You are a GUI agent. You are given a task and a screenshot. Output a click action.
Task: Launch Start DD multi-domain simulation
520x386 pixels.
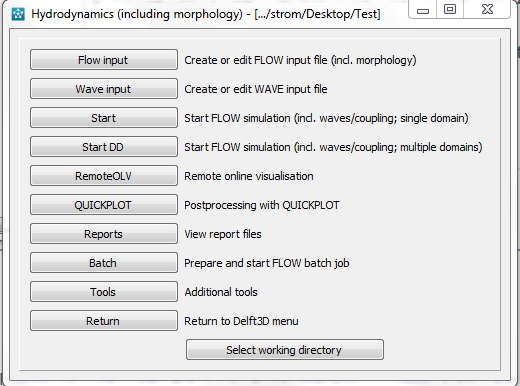point(104,147)
